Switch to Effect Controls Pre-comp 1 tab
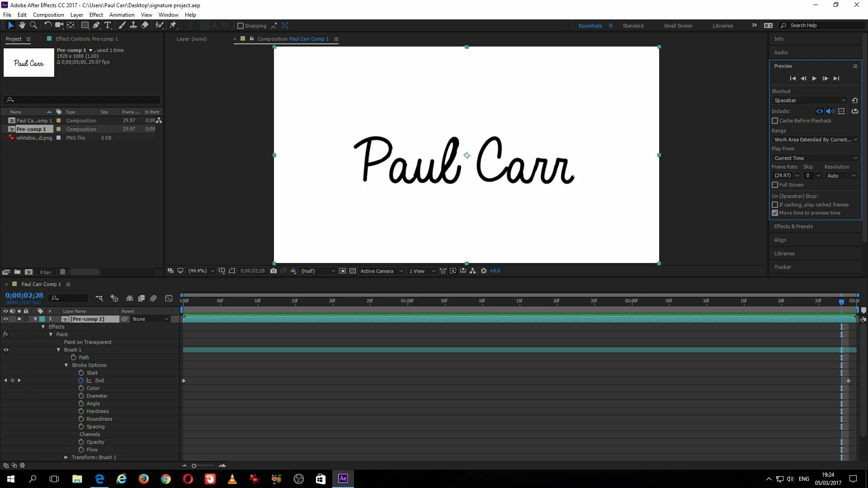Image resolution: width=868 pixels, height=488 pixels. (x=86, y=39)
